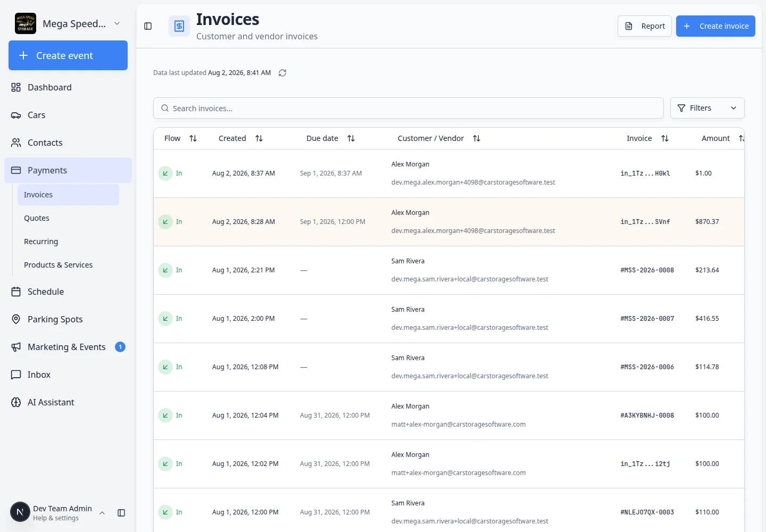Viewport: 766px width, 532px height.
Task: Click the Payments card icon
Action: 16,170
